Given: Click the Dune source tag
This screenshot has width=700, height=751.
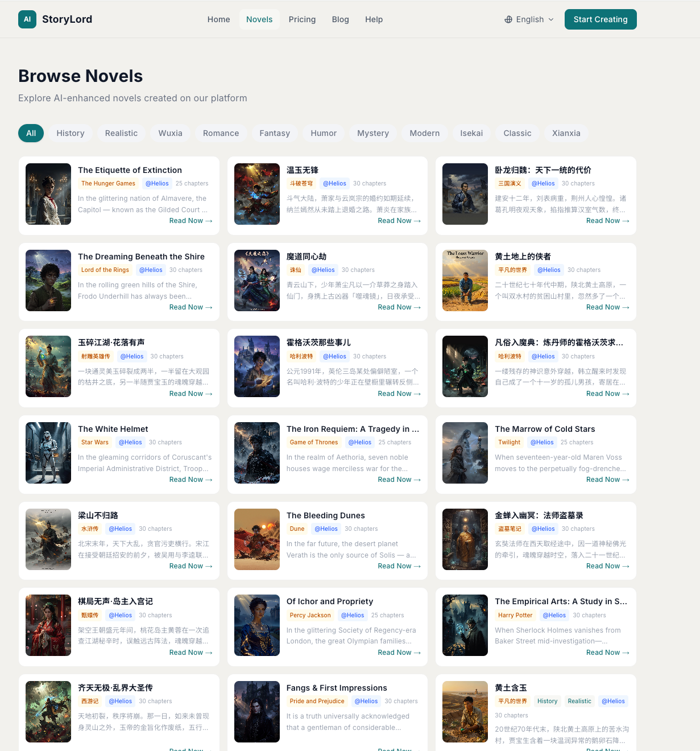Looking at the screenshot, I should click(297, 529).
